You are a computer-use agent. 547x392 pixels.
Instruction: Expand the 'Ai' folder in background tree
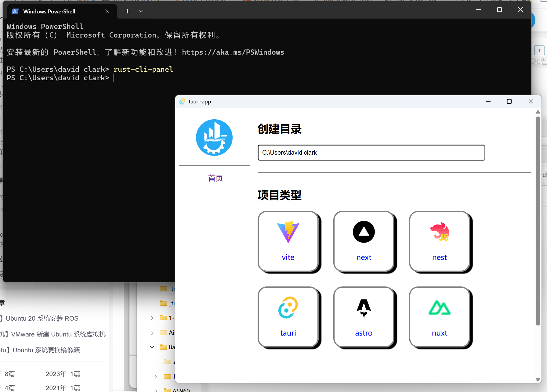point(152,333)
